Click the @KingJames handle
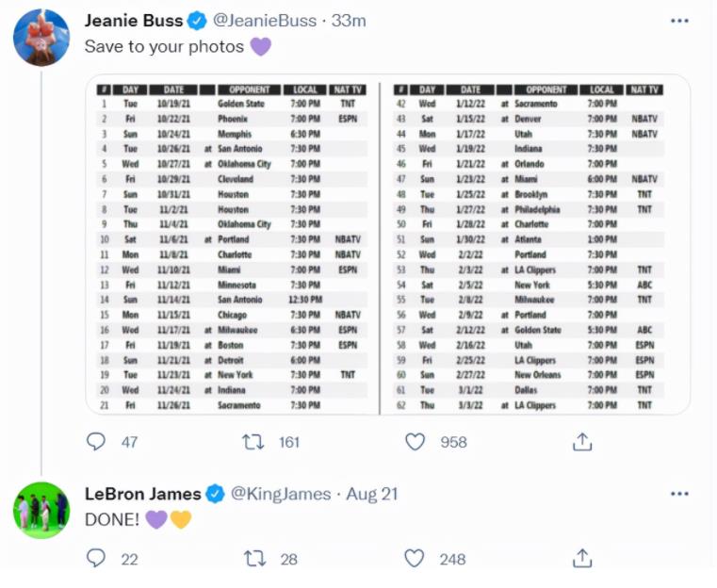 tap(281, 494)
